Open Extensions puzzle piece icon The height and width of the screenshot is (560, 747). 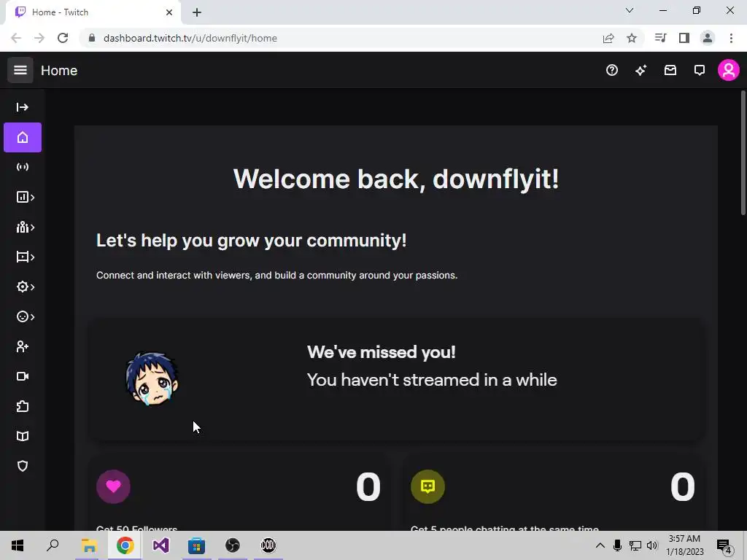point(23,407)
